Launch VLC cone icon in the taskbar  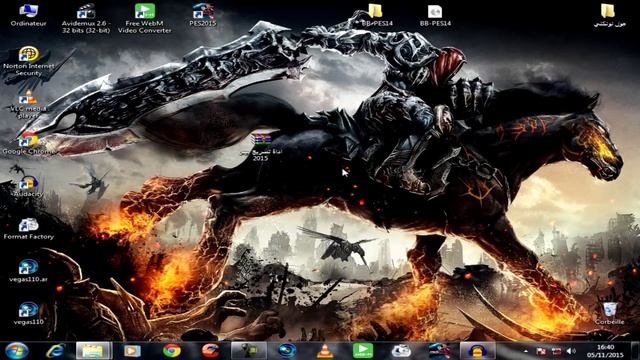point(325,351)
